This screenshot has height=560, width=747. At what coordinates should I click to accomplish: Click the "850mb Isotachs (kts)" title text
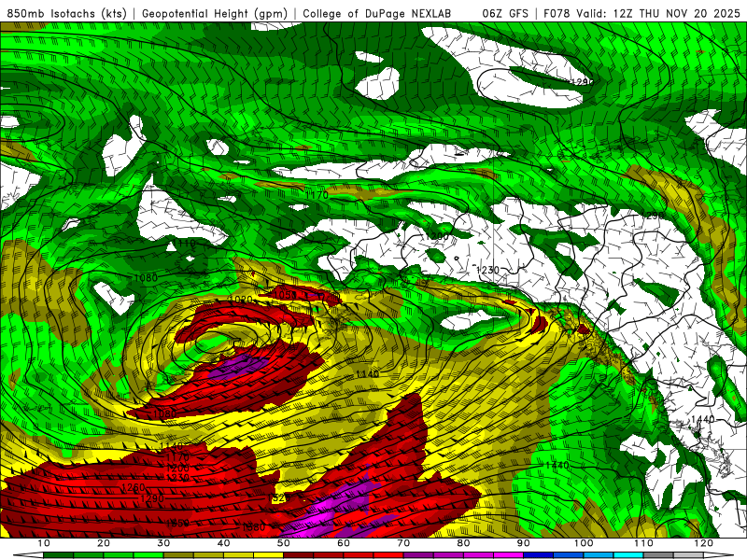(x=67, y=13)
